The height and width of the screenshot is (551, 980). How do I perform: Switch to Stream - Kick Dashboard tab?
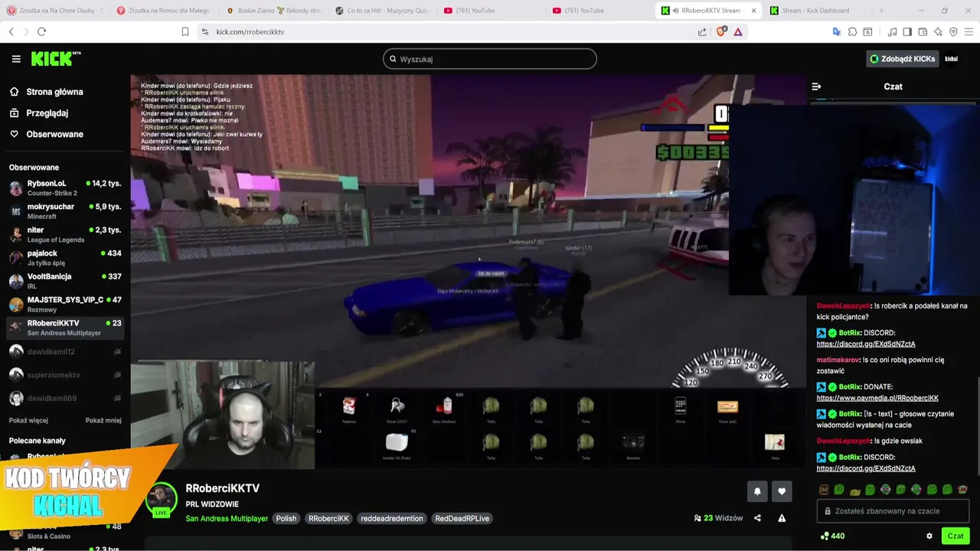(x=815, y=11)
